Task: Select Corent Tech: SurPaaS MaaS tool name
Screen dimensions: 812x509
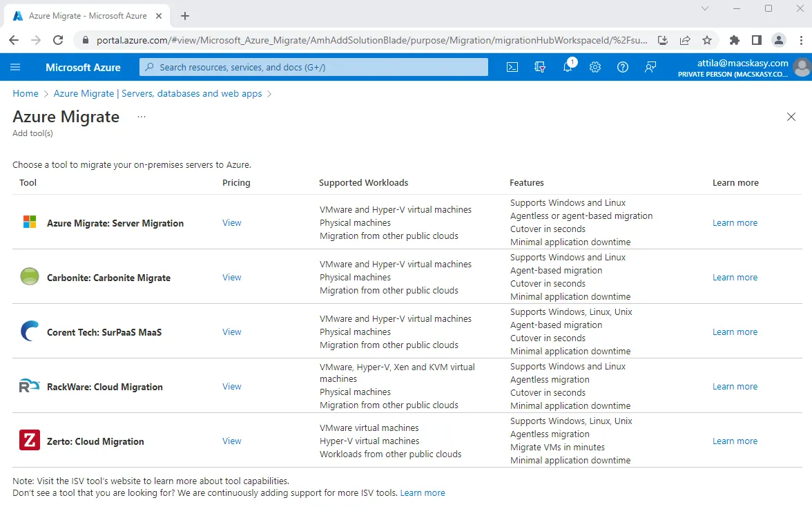Action: point(104,332)
